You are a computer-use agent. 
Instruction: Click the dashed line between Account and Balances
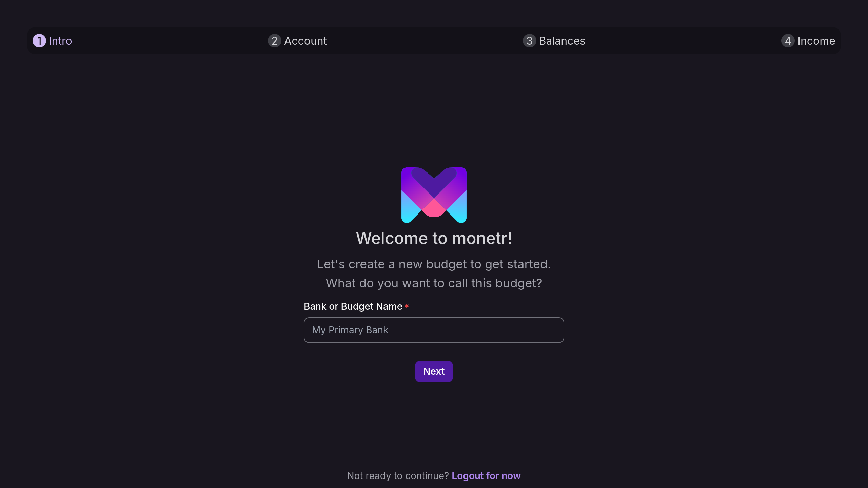425,41
